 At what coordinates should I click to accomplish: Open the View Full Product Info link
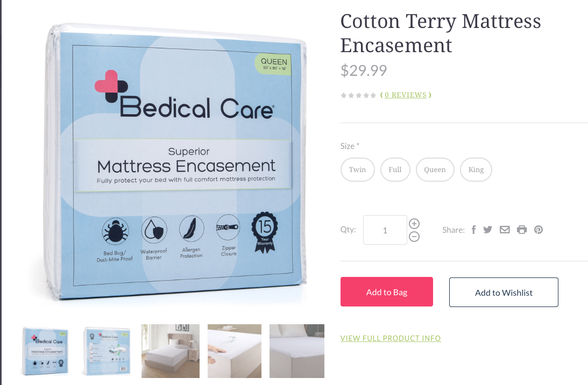tap(391, 338)
